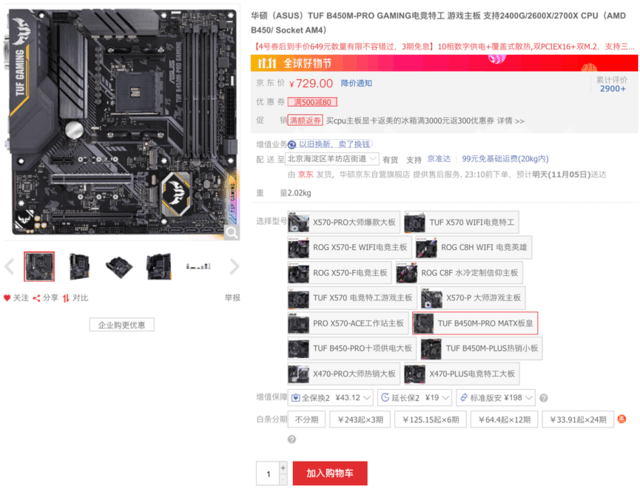Choose model X470-PLUS电竞特工大板
Viewport: 640px width, 489px height.
[x=462, y=374]
